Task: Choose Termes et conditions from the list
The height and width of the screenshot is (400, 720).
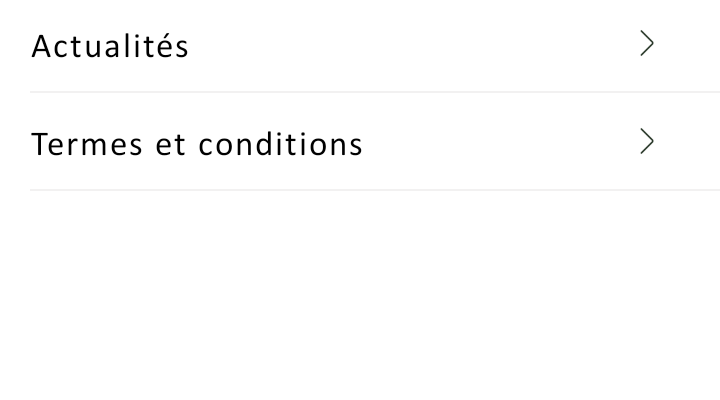Action: tap(197, 145)
